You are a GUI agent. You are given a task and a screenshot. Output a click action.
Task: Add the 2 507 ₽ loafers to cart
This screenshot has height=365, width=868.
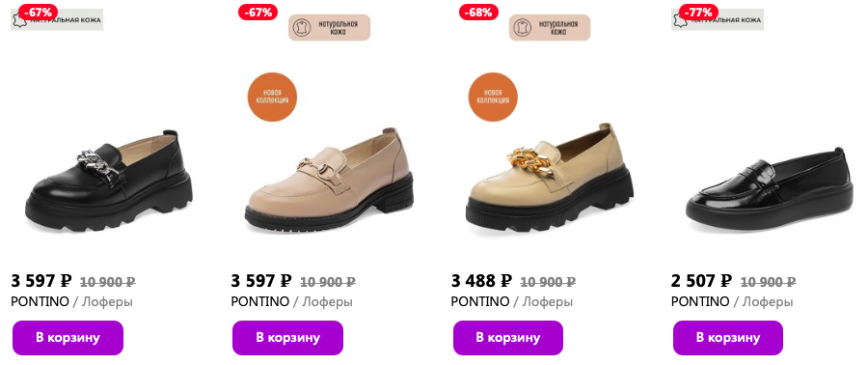tap(728, 337)
